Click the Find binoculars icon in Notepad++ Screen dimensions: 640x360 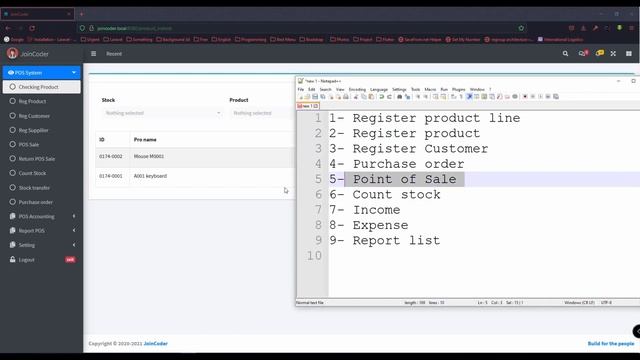pos(400,97)
